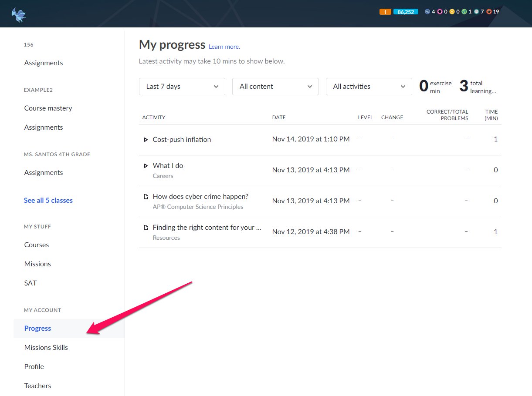
Task: Click the My progress heading
Action: (172, 45)
